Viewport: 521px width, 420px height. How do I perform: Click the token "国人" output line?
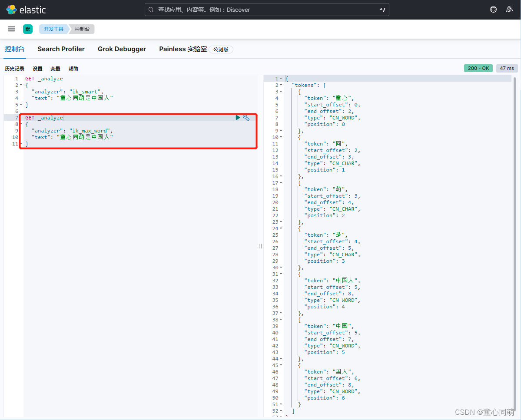point(329,372)
